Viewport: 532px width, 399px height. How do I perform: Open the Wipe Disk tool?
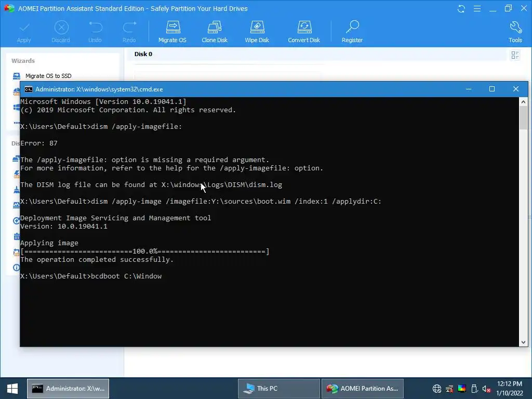pyautogui.click(x=257, y=32)
